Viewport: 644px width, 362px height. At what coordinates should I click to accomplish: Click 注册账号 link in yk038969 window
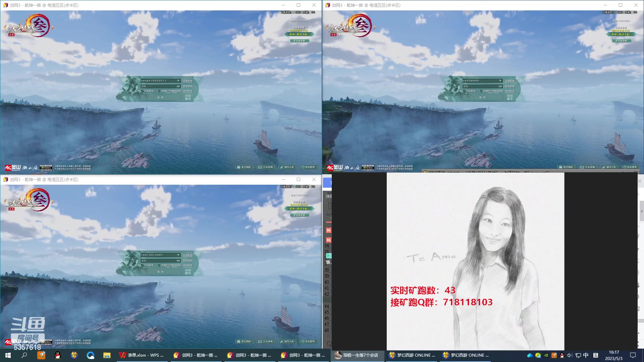(510, 81)
